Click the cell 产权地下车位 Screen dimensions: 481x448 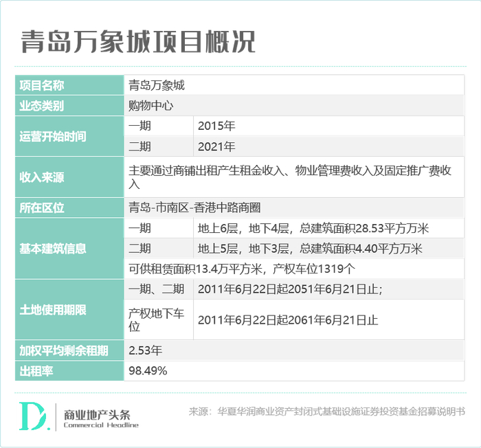click(159, 320)
